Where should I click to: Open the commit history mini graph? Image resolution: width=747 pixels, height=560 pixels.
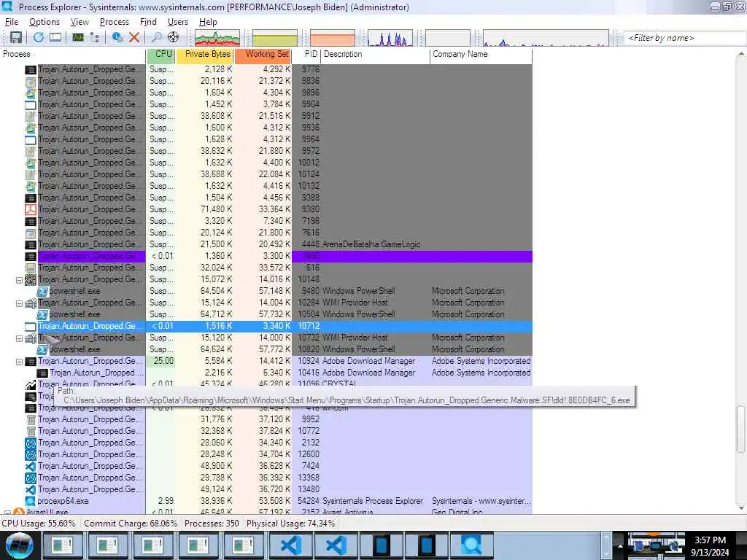tap(275, 38)
